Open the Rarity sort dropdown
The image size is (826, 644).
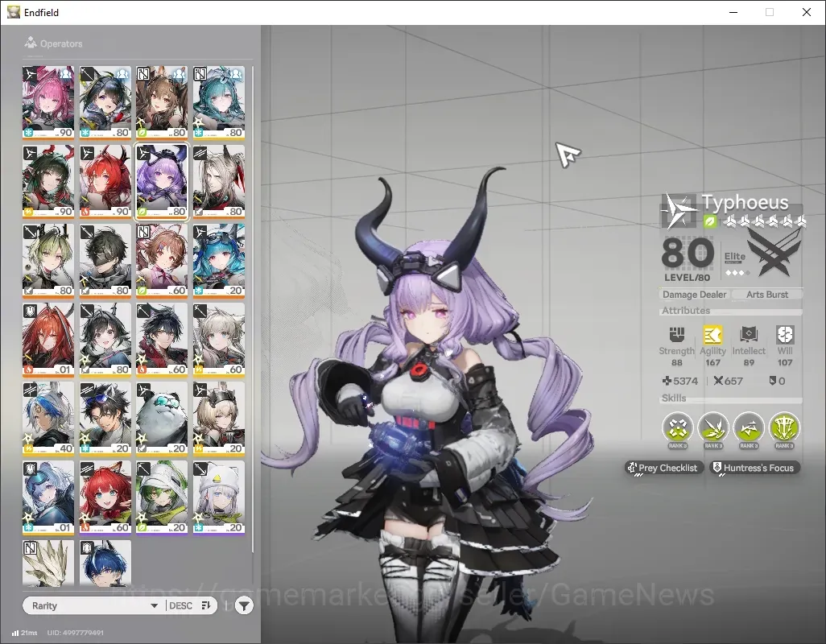(x=95, y=605)
